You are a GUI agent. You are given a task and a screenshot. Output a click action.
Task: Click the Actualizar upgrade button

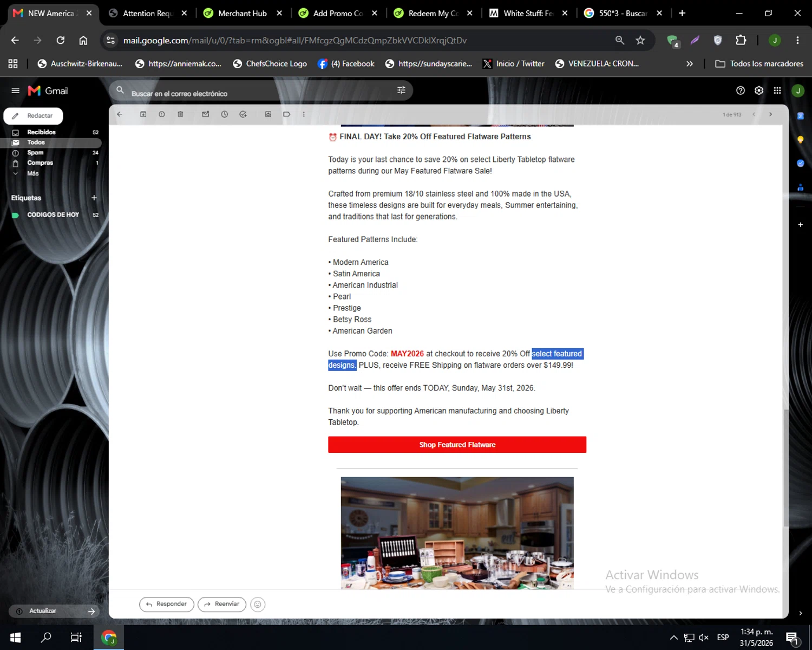click(x=54, y=611)
